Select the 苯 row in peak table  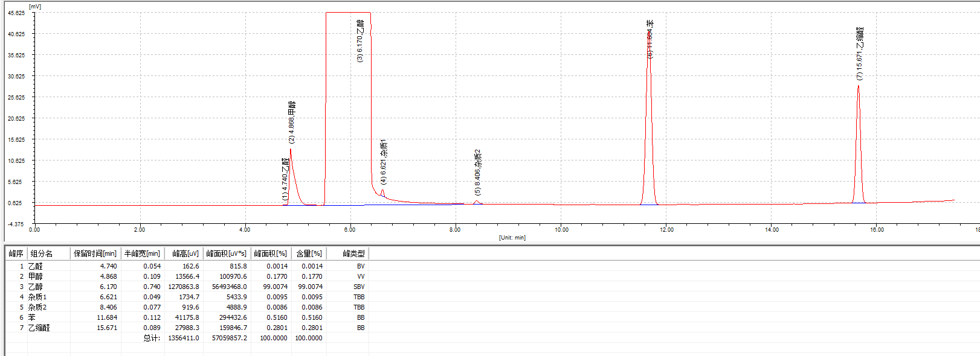[32, 317]
